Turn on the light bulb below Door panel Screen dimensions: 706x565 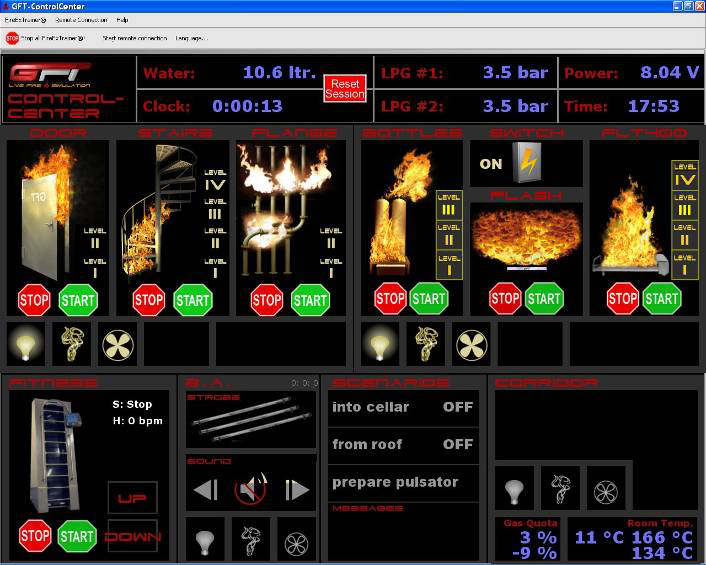pos(25,343)
